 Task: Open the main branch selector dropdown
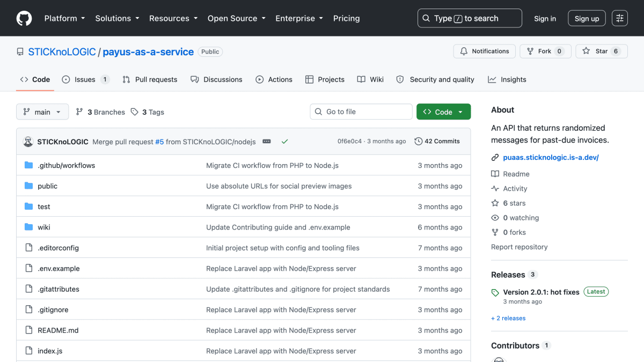[x=42, y=112]
